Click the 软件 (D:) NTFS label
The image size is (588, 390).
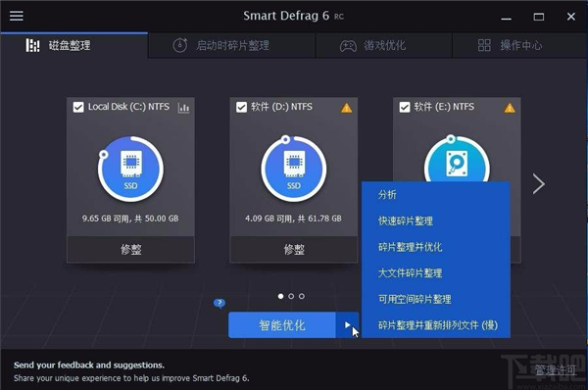coord(281,107)
